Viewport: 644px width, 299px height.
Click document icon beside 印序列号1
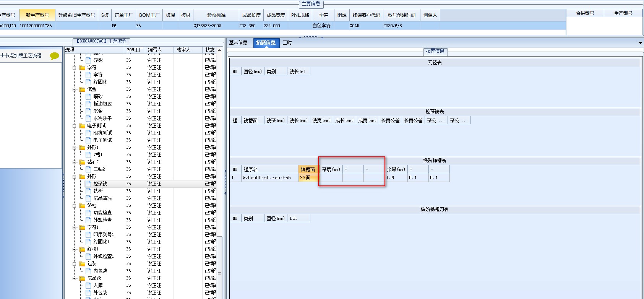tap(88, 234)
